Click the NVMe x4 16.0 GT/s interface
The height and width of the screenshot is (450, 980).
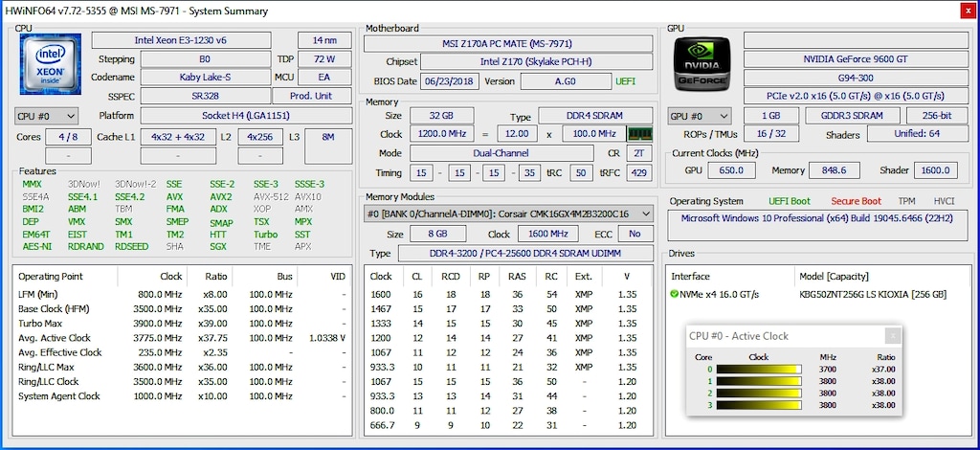pyautogui.click(x=720, y=294)
